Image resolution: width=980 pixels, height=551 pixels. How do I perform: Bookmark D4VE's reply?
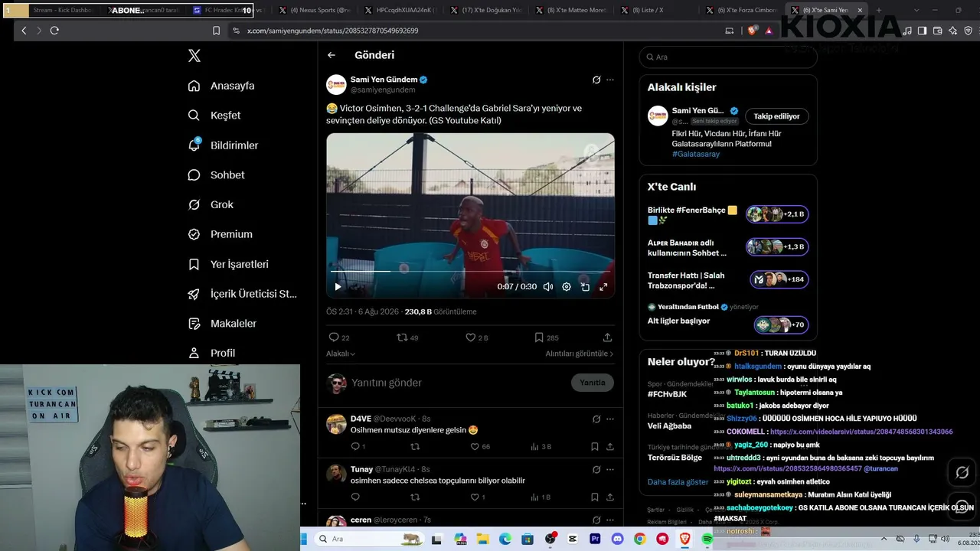(x=594, y=447)
